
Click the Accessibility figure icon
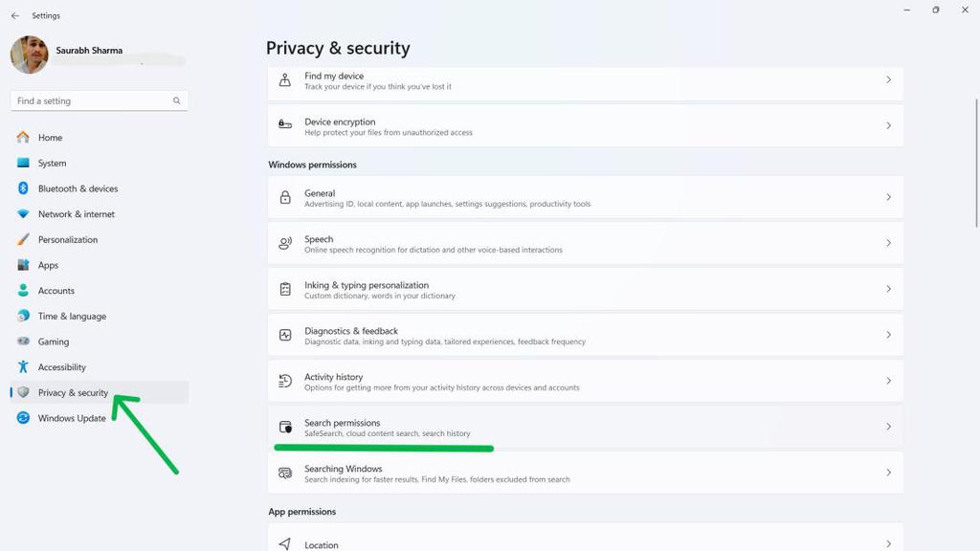tap(23, 367)
